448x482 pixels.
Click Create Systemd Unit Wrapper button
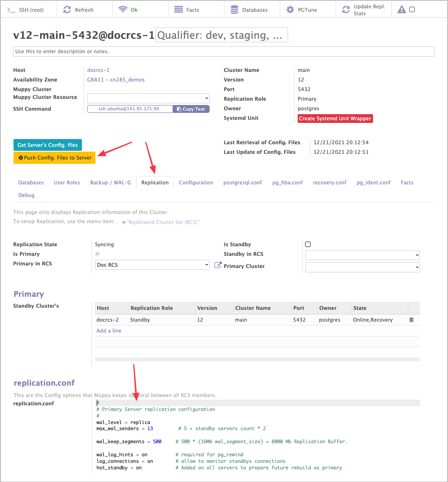335,119
